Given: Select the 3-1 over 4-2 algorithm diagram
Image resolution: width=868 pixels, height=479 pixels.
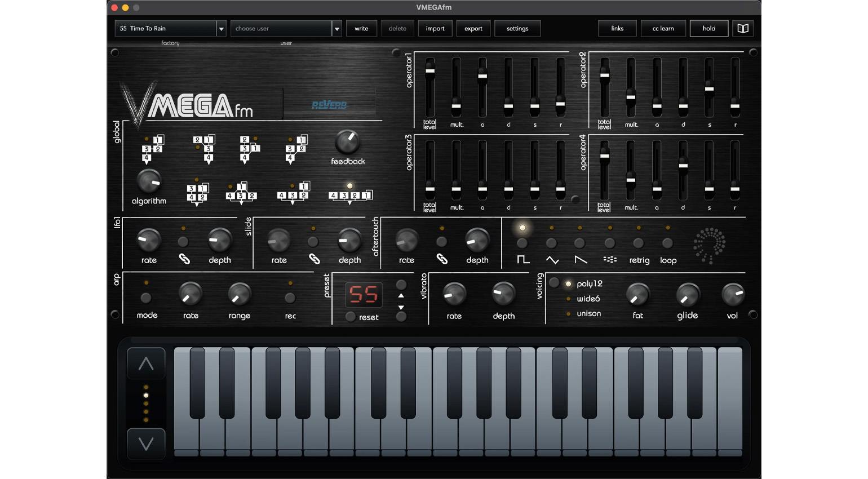Looking at the screenshot, I should pyautogui.click(x=197, y=194).
